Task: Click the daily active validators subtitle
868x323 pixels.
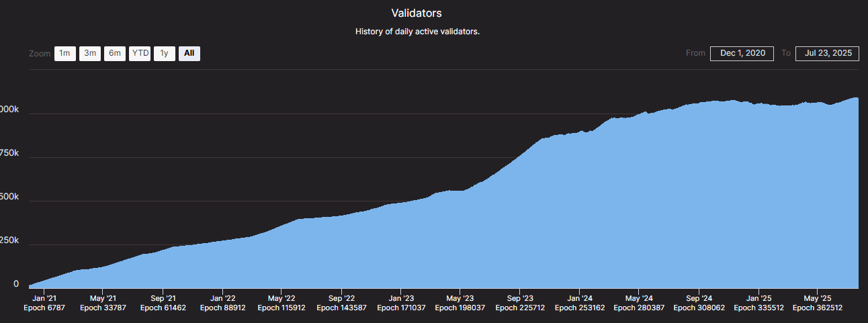Action: pyautogui.click(x=417, y=32)
